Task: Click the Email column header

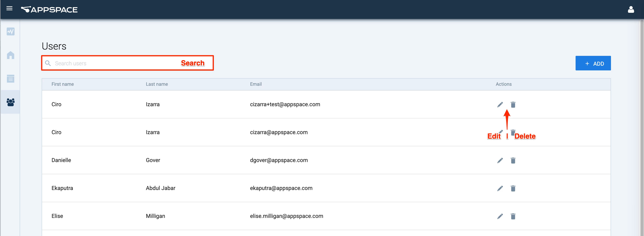Action: 256,84
